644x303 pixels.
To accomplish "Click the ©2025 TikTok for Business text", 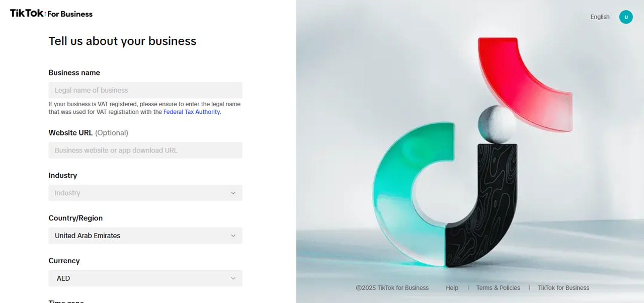I will click(x=392, y=288).
